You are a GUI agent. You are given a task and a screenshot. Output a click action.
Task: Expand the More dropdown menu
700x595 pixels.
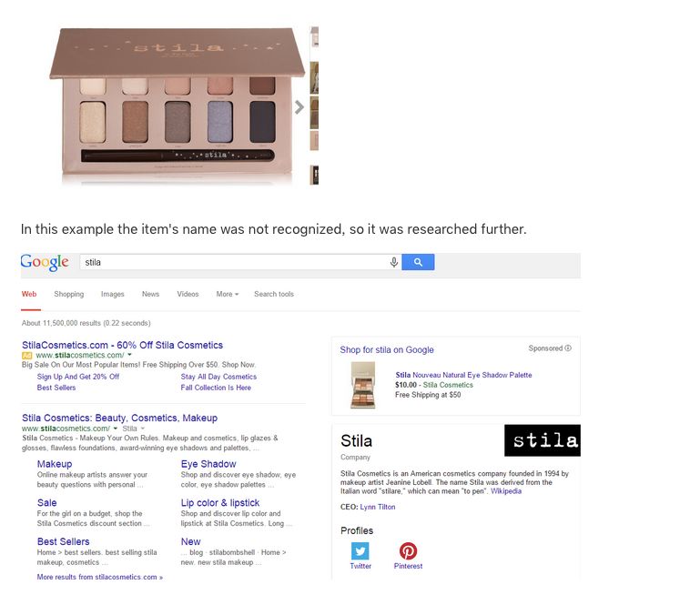[228, 294]
